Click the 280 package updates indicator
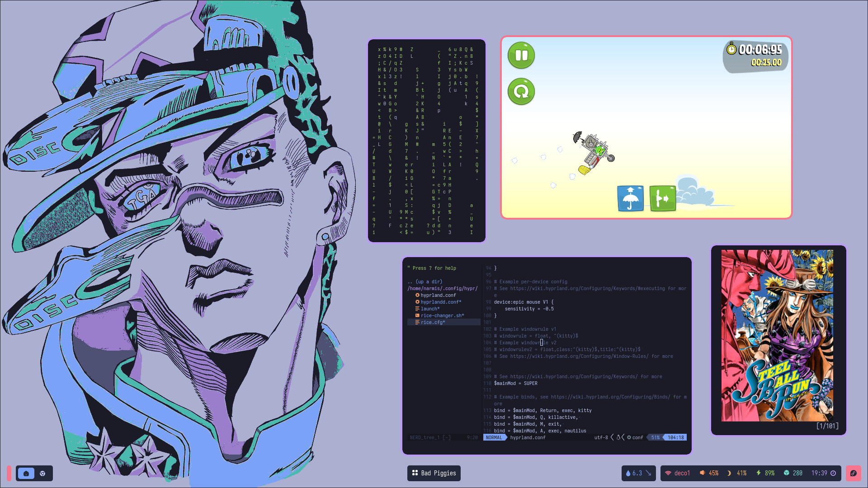Image resolution: width=868 pixels, height=488 pixels. (x=793, y=473)
